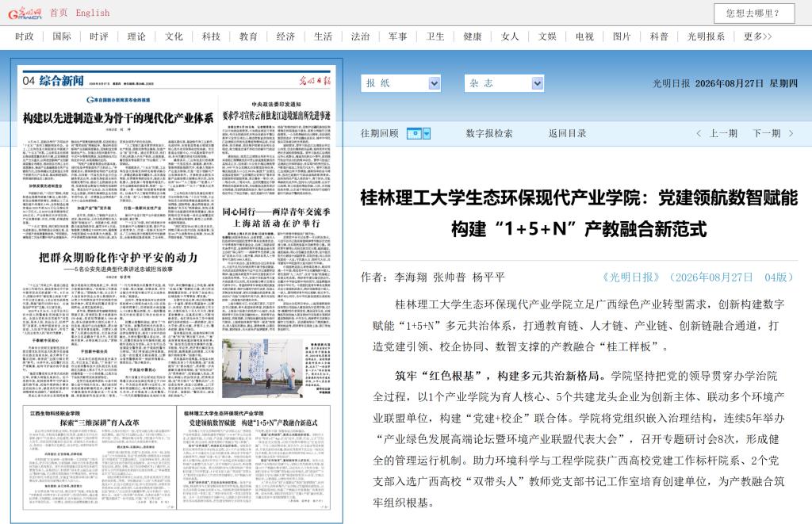812x524 pixels.
Task: Click 把群众期盼化作守护平安的动力 headline on page
Action: 118,258
